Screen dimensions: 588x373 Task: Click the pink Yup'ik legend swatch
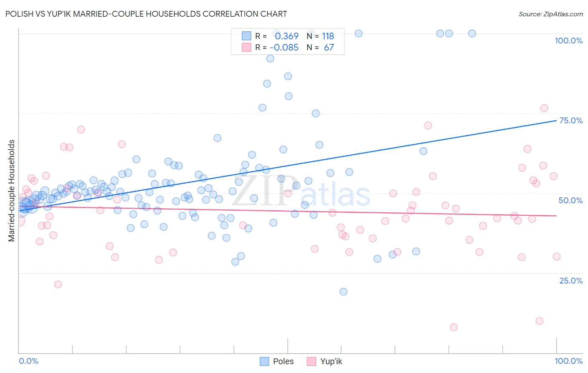[x=311, y=361]
